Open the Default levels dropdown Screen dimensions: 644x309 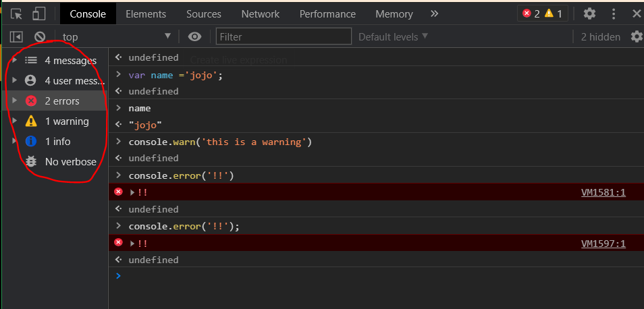tap(393, 36)
